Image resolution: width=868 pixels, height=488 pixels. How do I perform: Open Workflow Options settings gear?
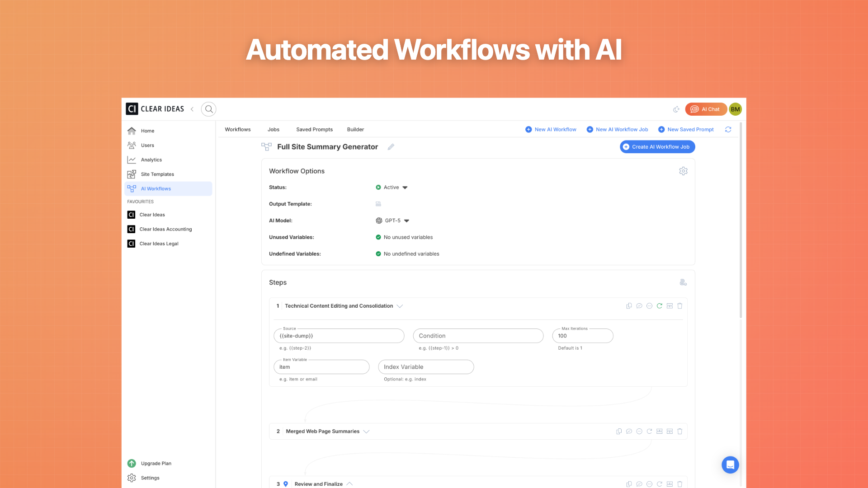point(683,171)
